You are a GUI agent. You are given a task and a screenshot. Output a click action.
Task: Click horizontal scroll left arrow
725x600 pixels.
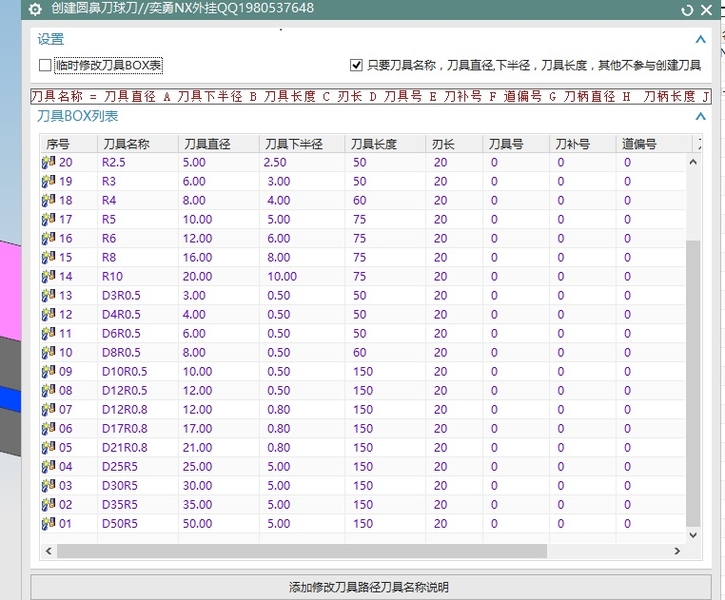[x=49, y=551]
